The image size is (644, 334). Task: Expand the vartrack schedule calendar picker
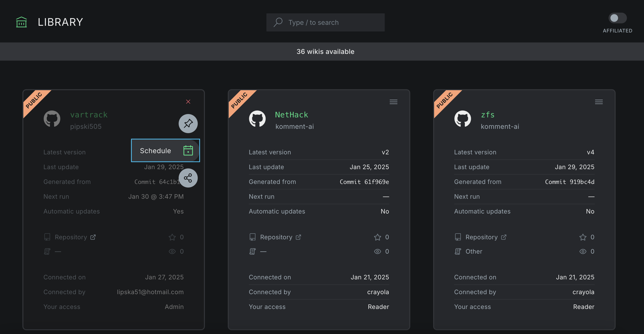coord(188,150)
